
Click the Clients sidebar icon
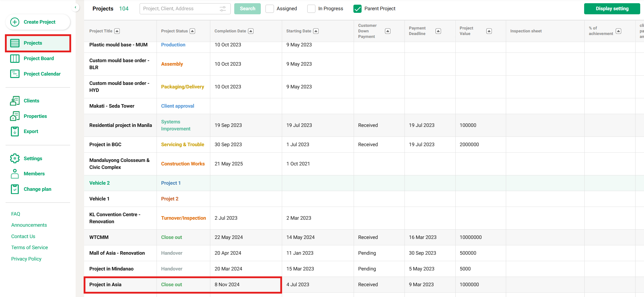tap(15, 101)
